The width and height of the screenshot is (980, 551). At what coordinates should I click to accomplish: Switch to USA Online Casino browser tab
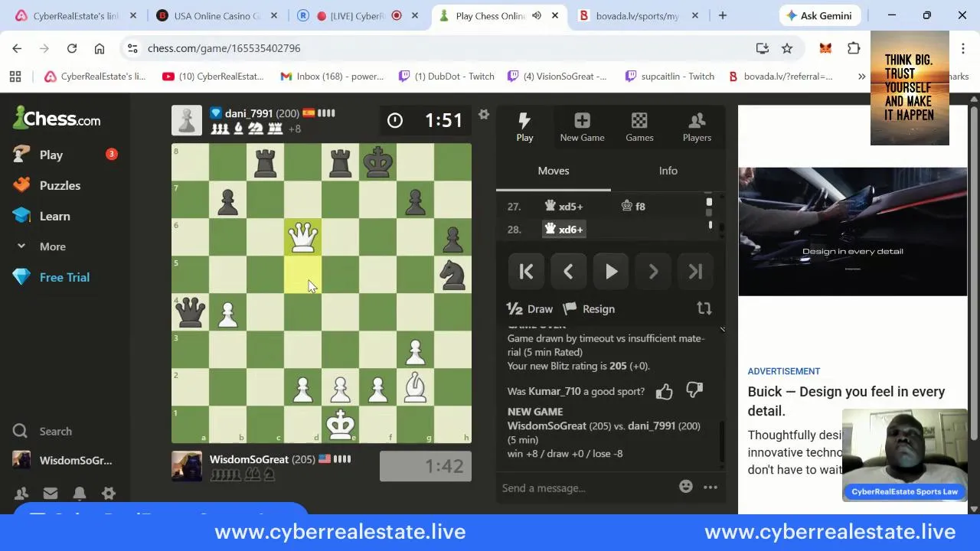click(x=216, y=15)
